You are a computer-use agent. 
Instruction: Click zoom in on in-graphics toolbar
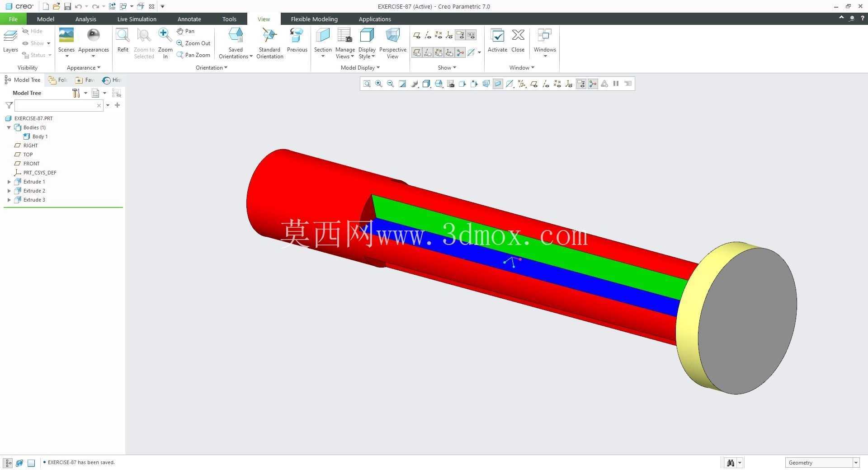379,84
